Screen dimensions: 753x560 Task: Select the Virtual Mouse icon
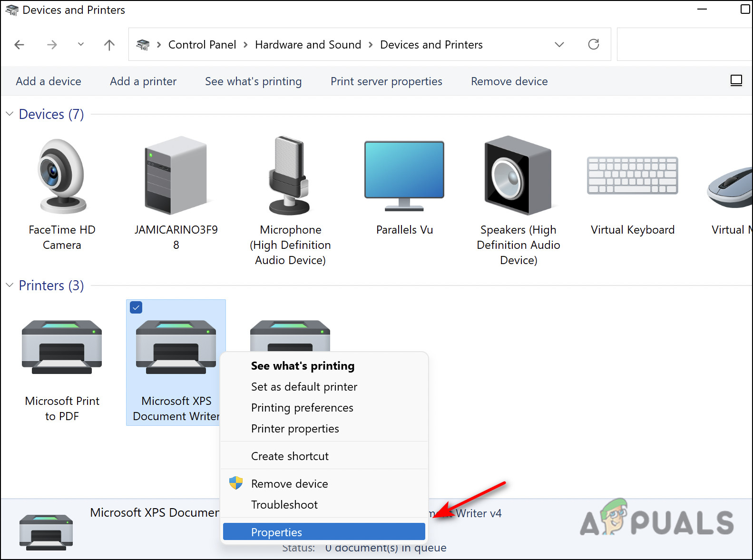730,187
